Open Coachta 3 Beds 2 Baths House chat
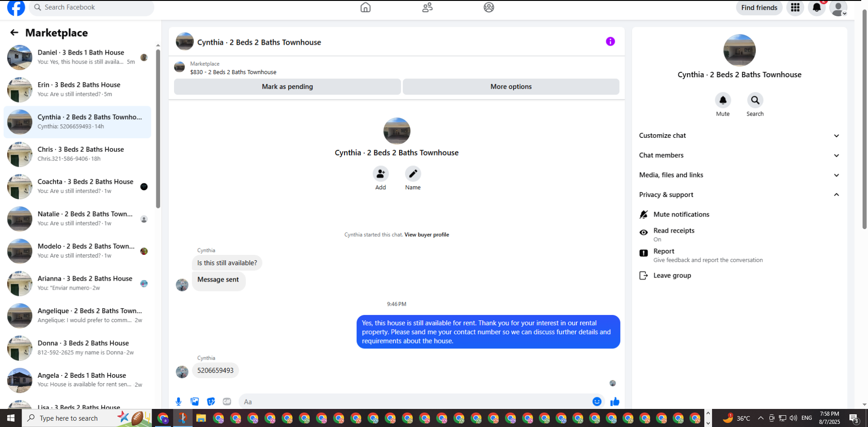Image resolution: width=868 pixels, height=427 pixels. pos(77,186)
